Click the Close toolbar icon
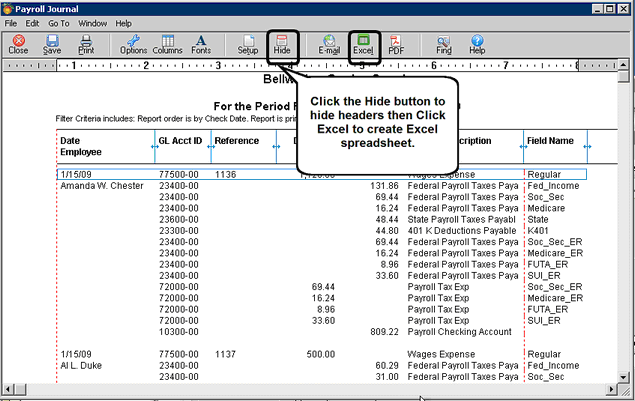Viewport: 635px width, 401px height. tap(18, 45)
